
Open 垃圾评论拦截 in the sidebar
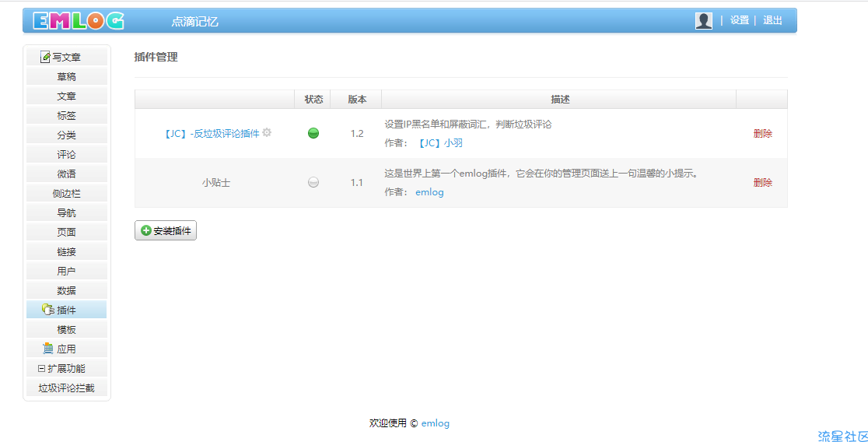(66, 388)
